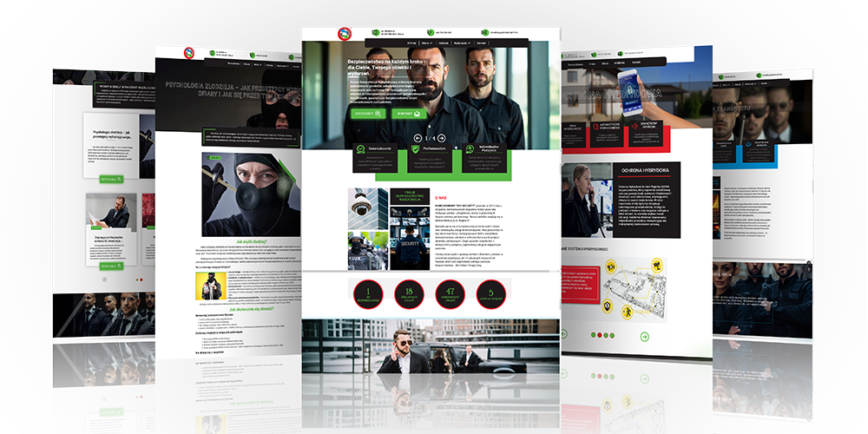This screenshot has height=434, width=868.
Task: Open the Historia menu item
Action: point(444,42)
